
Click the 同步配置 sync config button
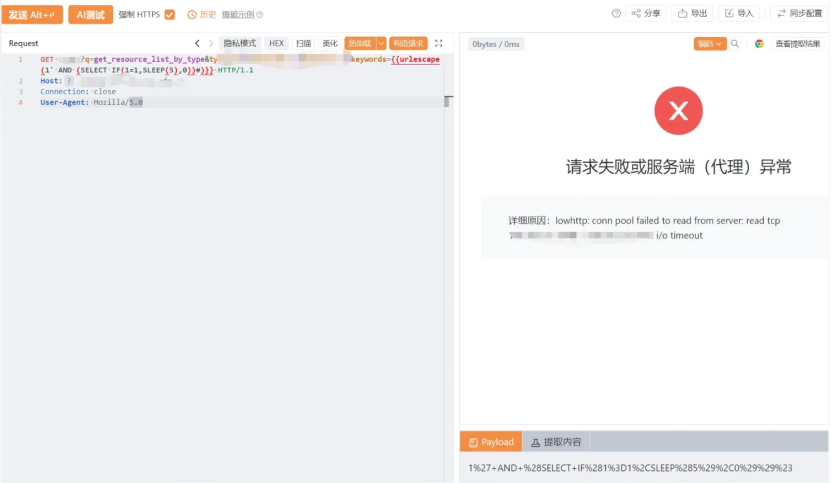pyautogui.click(x=799, y=14)
